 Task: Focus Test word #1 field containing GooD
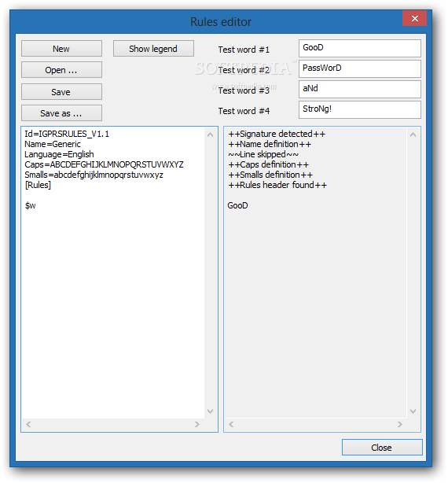[x=360, y=48]
